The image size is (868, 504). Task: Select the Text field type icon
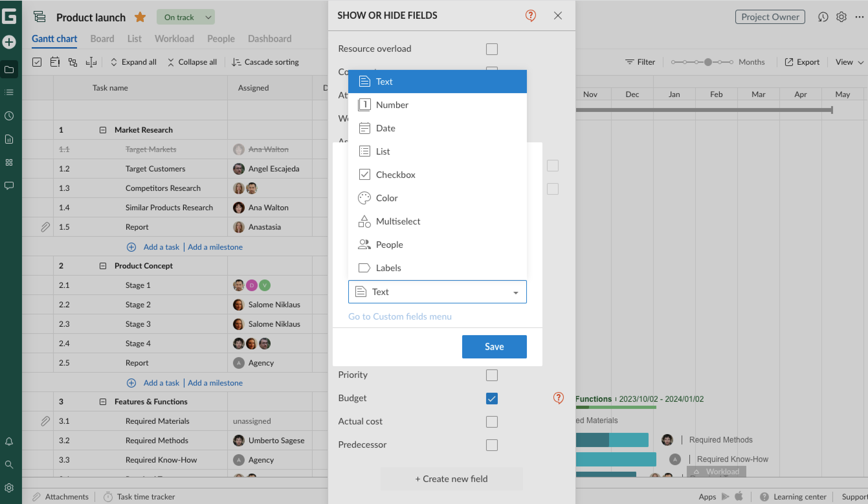tap(364, 82)
